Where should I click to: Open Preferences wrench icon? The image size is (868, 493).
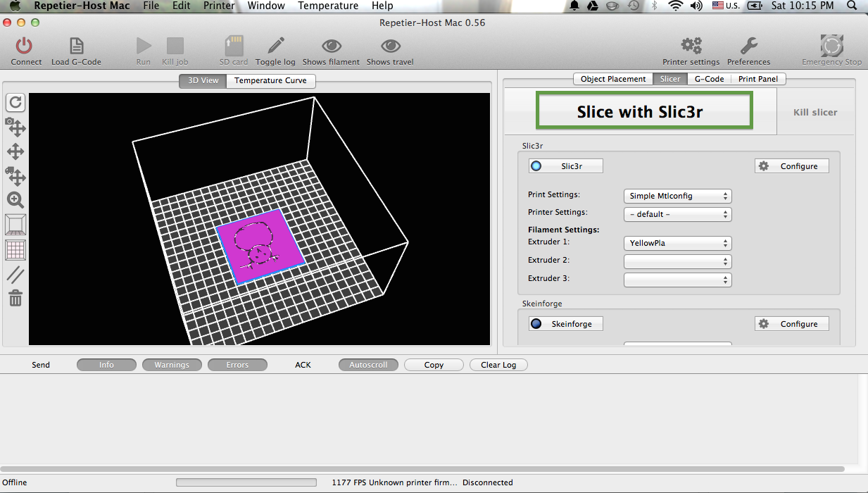click(x=748, y=46)
